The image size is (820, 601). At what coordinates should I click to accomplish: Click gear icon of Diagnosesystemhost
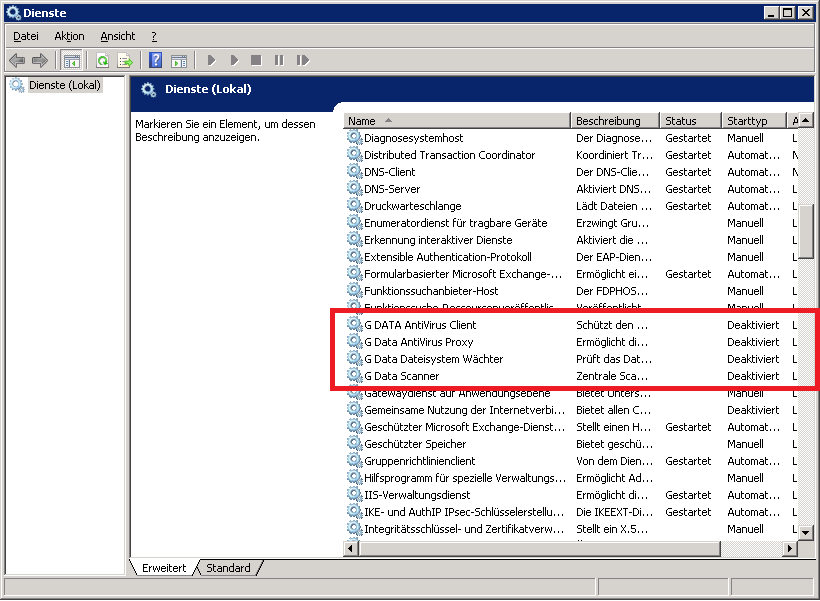tap(355, 138)
